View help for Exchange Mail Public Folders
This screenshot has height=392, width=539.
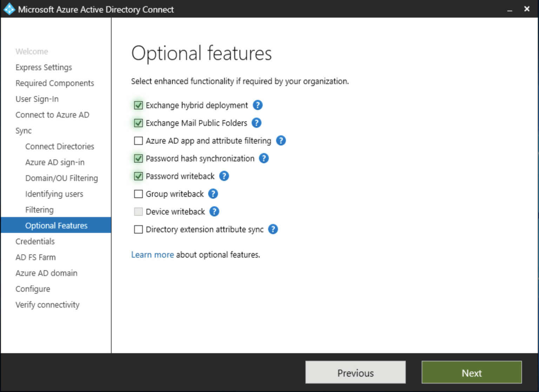pyautogui.click(x=256, y=123)
